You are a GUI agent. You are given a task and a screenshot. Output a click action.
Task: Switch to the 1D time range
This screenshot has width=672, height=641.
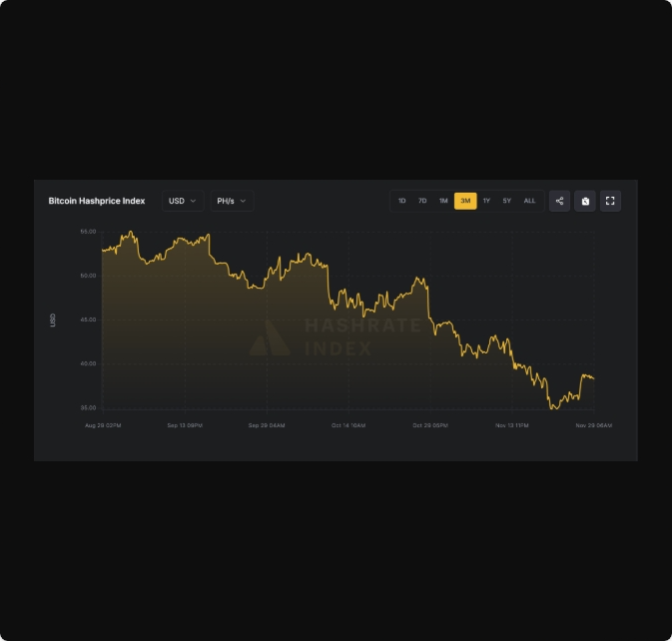tap(402, 201)
